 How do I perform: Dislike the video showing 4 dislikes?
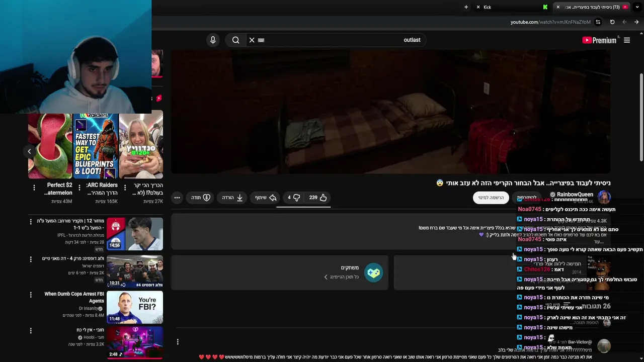coord(294,198)
